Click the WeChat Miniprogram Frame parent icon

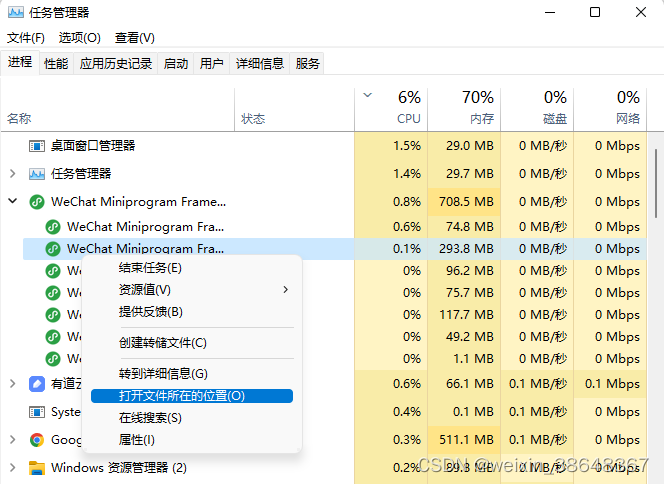point(37,202)
